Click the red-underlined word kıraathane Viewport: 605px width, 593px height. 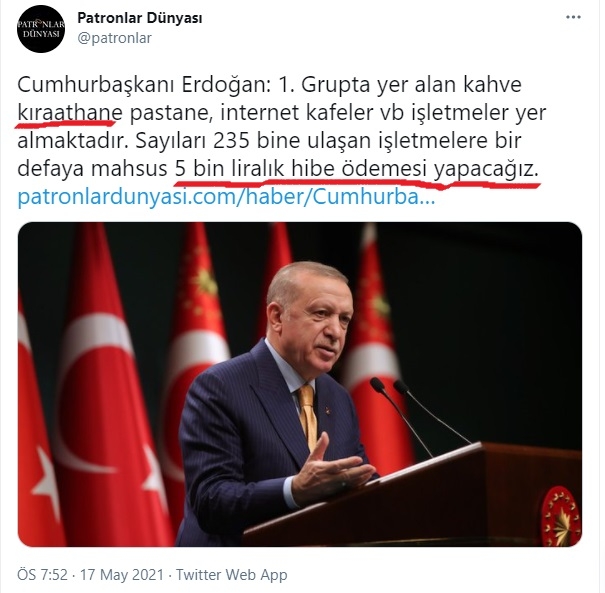[x=70, y=113]
